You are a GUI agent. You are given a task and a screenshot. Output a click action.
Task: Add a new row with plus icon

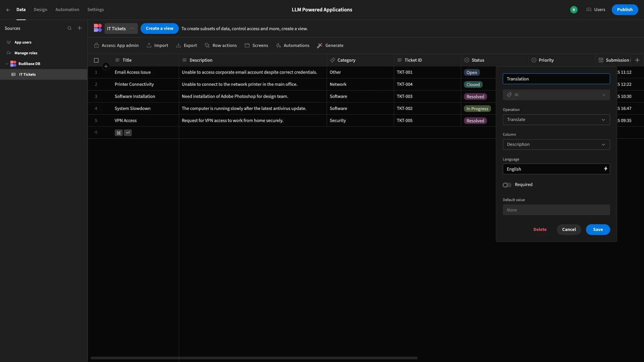(96, 132)
